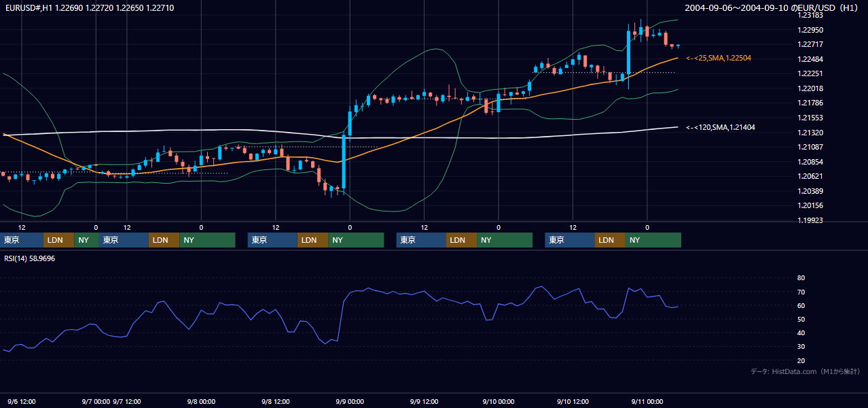This screenshot has width=868, height=408.
Task: Click price axis value 1.23183
Action: click(810, 15)
